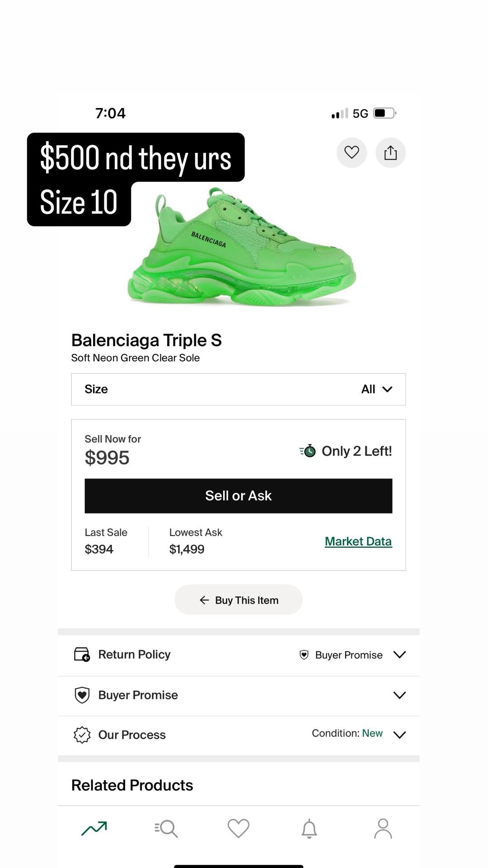Viewport: 488px width, 868px height.
Task: Open the trending arrow tab in bottom bar
Action: click(94, 828)
